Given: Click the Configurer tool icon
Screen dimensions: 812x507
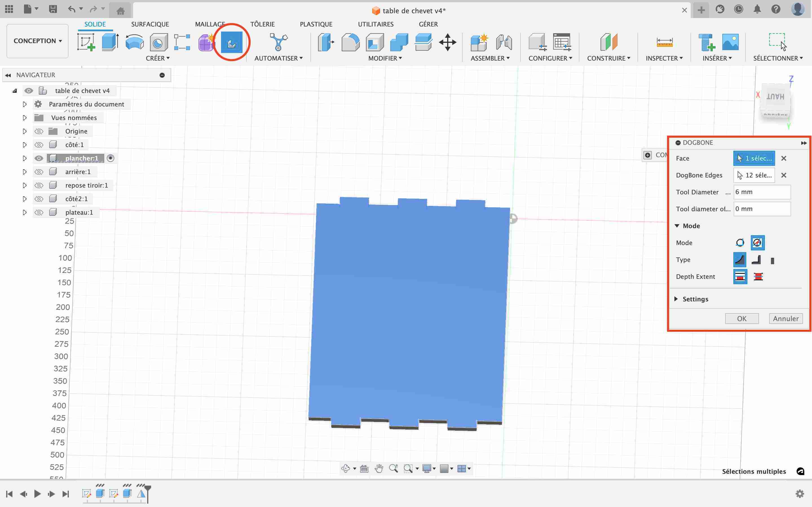Looking at the screenshot, I should 537,41.
